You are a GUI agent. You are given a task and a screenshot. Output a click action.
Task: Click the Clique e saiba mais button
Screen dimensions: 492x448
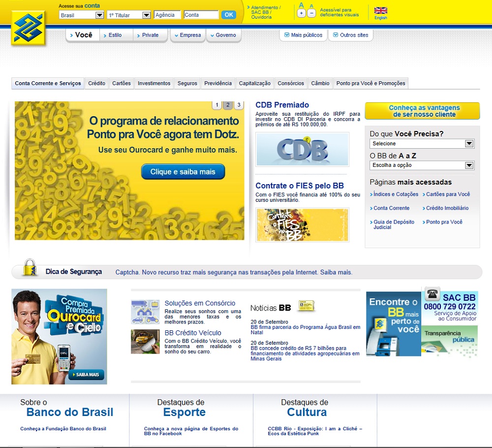coord(183,172)
